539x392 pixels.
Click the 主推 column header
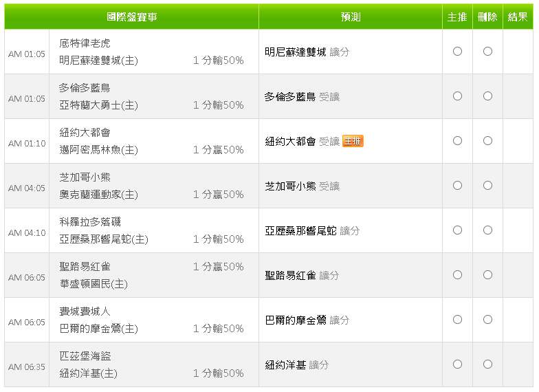(x=457, y=17)
